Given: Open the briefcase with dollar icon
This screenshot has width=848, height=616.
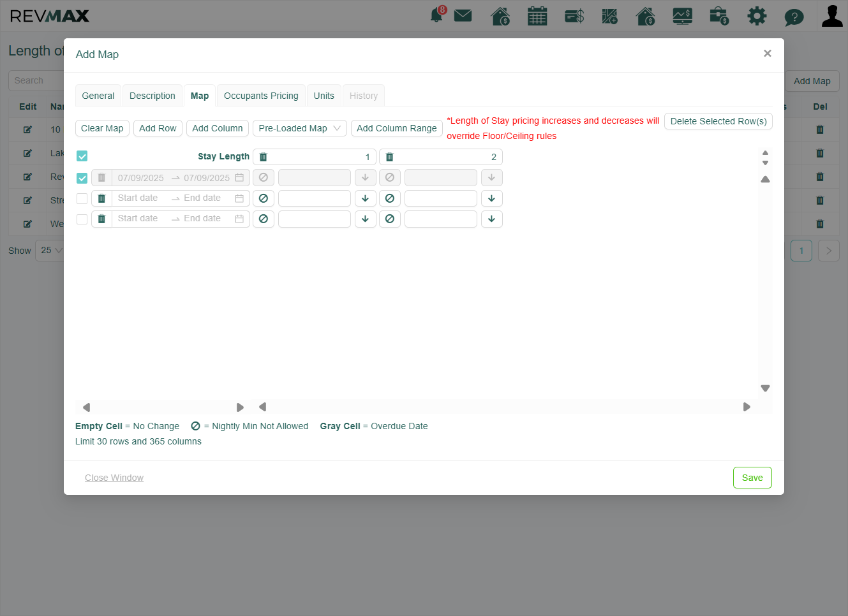Looking at the screenshot, I should click(719, 16).
